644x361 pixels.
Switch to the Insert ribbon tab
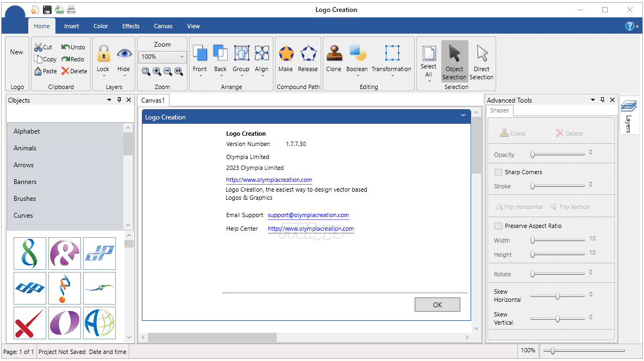71,26
